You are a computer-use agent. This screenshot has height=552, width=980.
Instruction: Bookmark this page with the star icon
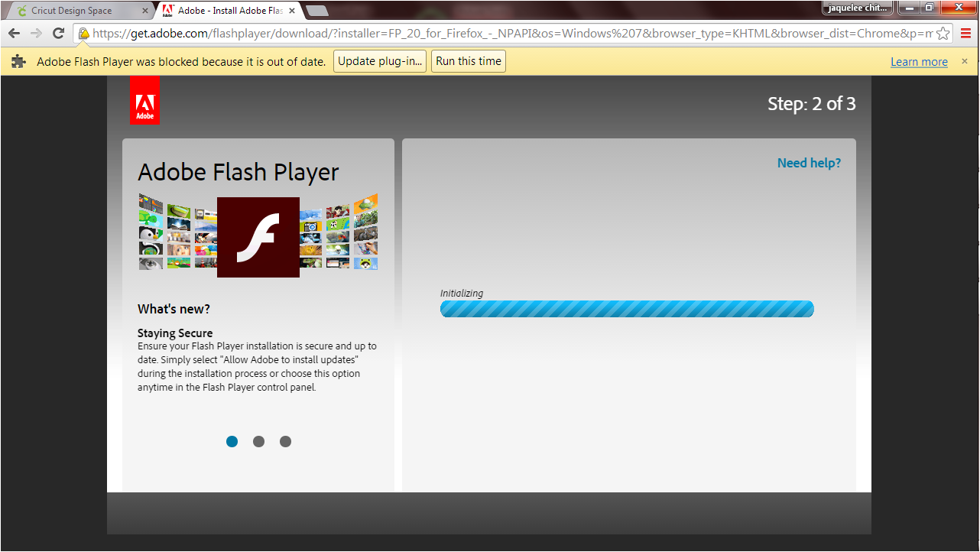pyautogui.click(x=943, y=34)
